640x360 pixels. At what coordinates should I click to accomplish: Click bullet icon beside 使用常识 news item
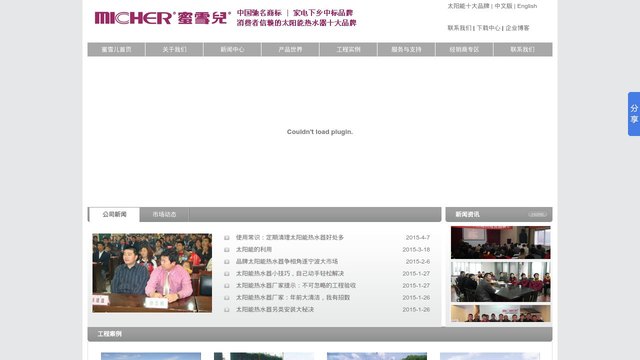(227, 238)
